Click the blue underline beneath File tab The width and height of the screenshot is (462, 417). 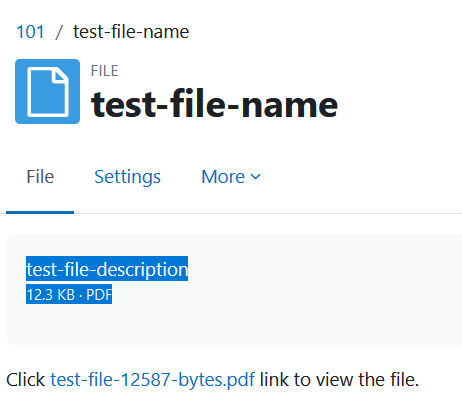point(40,212)
